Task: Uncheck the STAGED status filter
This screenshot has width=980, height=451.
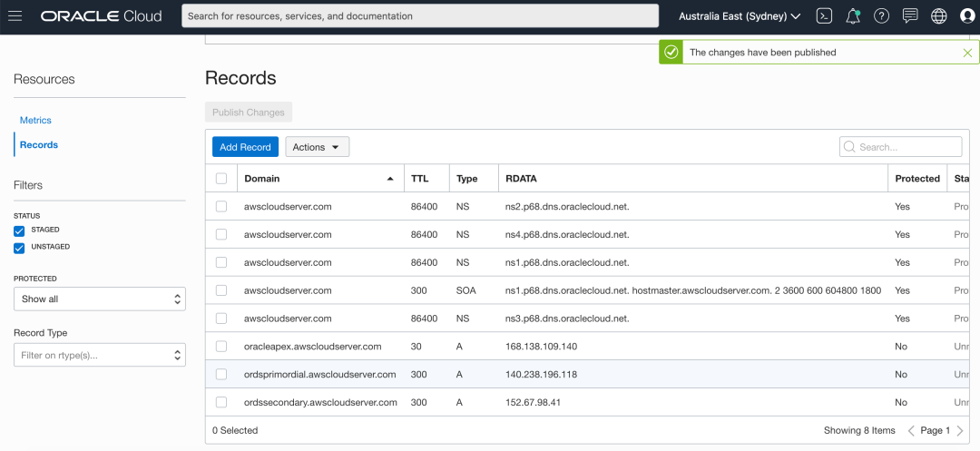Action: [x=19, y=230]
